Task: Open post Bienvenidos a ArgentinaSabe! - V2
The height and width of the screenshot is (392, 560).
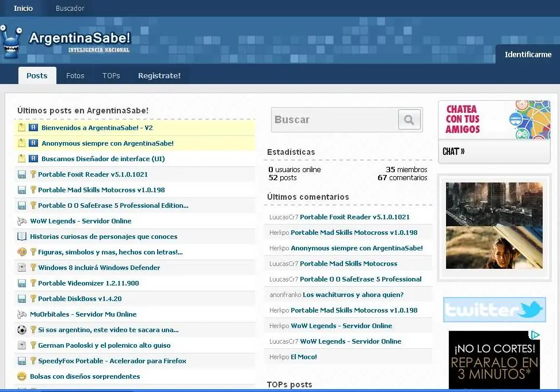Action: [x=97, y=128]
